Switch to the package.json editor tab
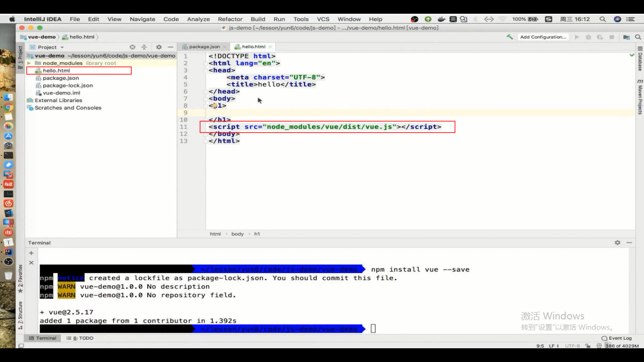The height and width of the screenshot is (362, 644). [x=204, y=47]
